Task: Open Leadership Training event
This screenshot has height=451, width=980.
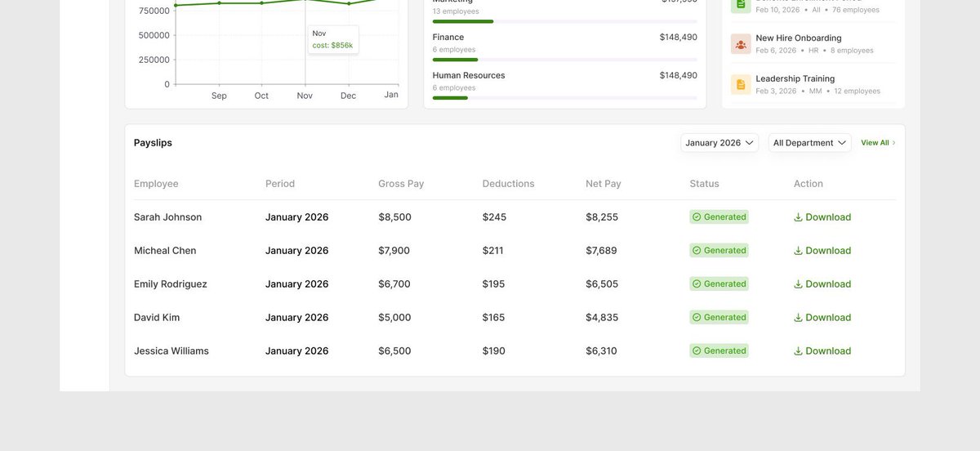Action: point(813,84)
